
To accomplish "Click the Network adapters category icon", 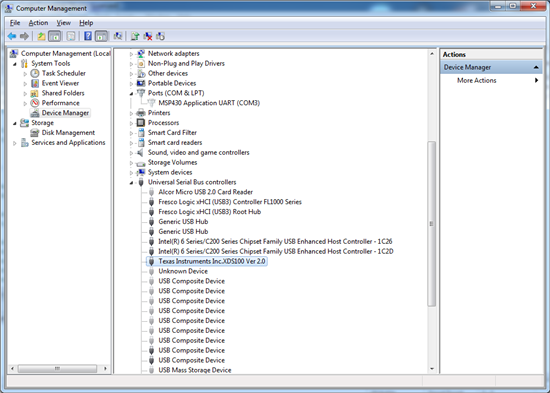I will click(x=141, y=53).
